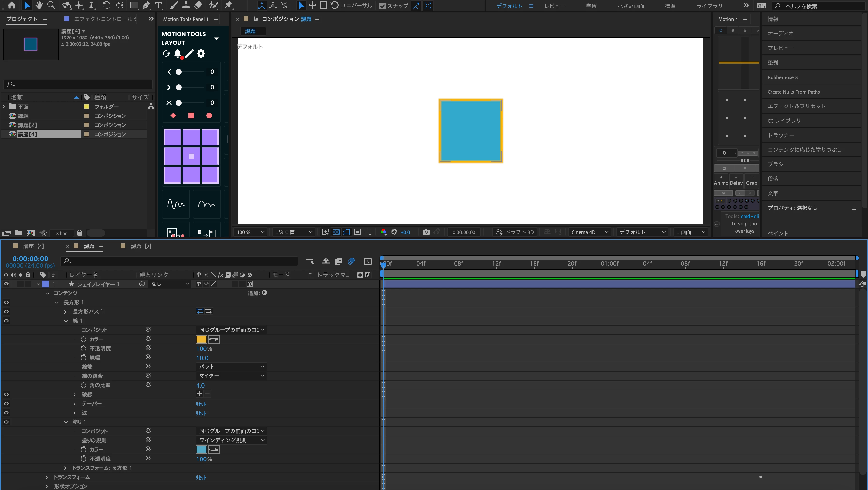Select the Pen tool in toolbar
Screen dimensions: 868x490
(146, 5)
